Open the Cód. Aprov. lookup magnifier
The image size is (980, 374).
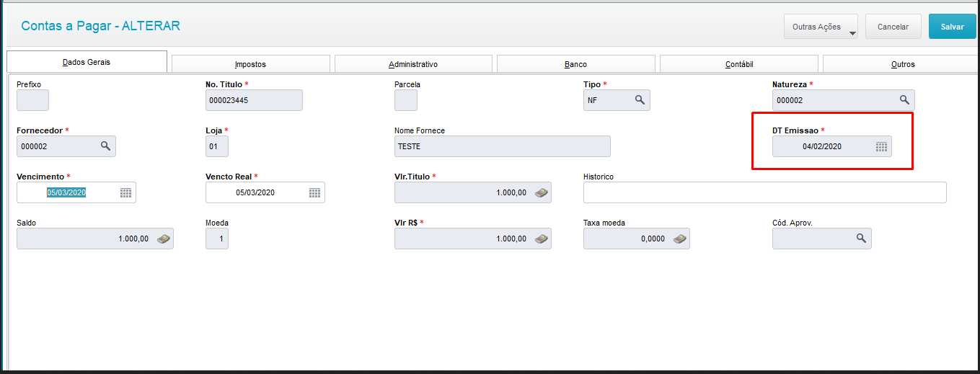(x=861, y=239)
